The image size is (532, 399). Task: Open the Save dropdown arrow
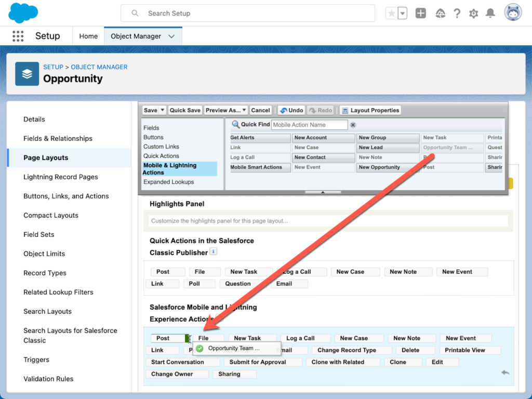tap(163, 110)
